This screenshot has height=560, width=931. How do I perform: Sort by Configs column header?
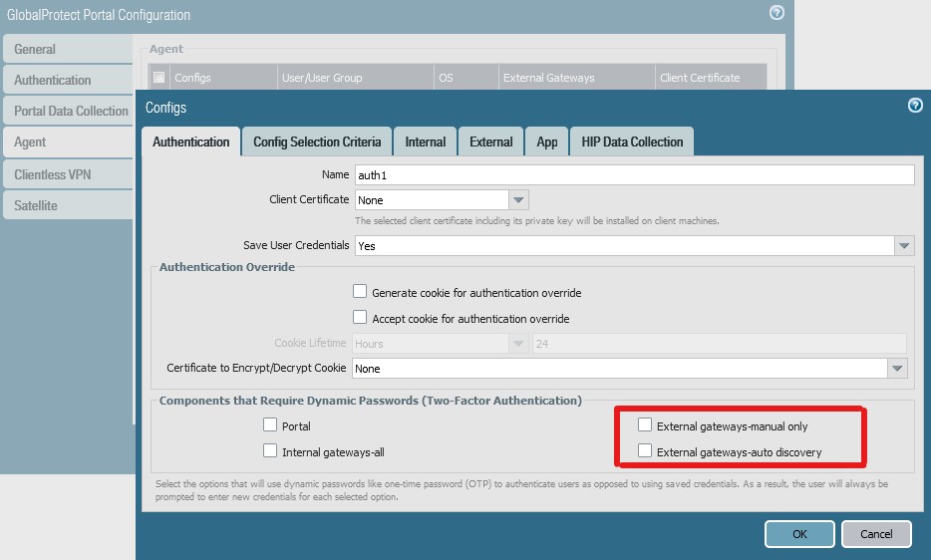point(223,77)
